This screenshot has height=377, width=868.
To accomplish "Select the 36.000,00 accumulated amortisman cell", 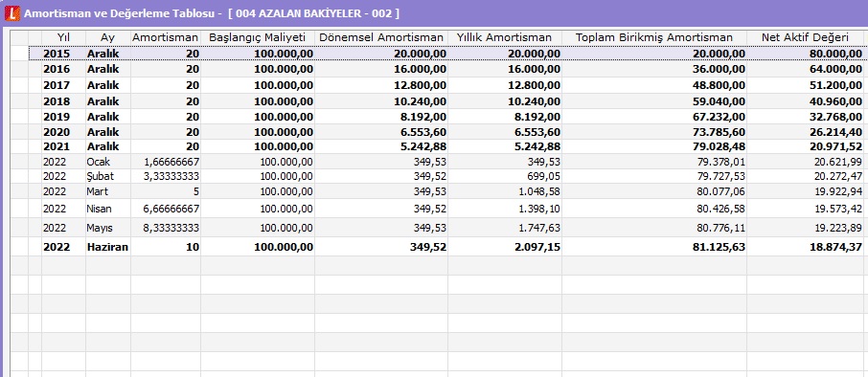I will pos(653,69).
